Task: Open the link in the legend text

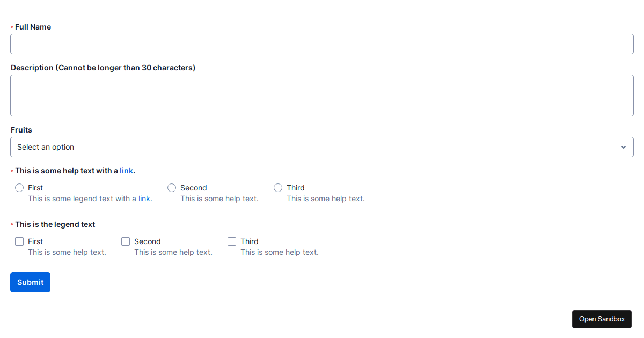Action: pyautogui.click(x=144, y=199)
